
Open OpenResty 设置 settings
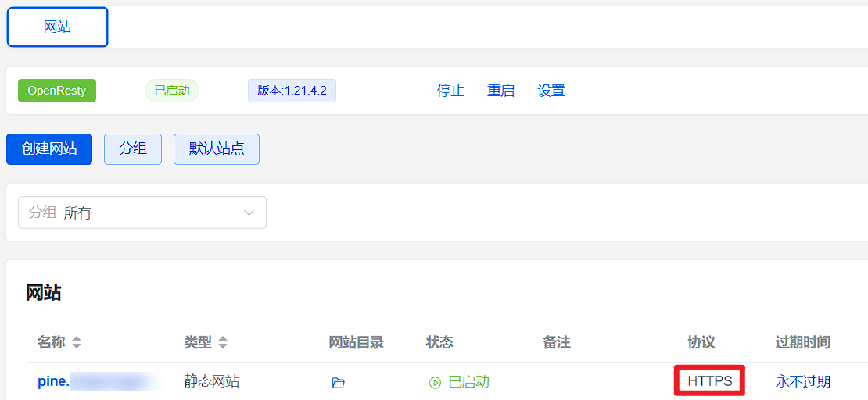[x=551, y=91]
